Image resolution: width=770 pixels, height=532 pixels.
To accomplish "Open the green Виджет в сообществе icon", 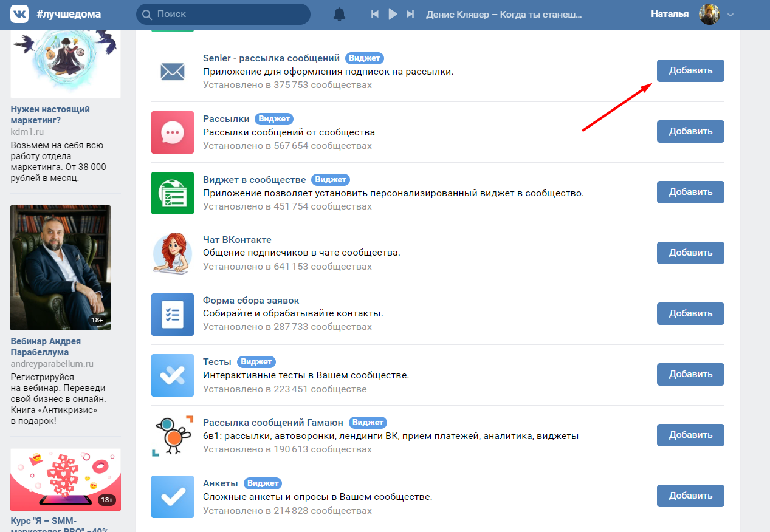I will coord(173,193).
